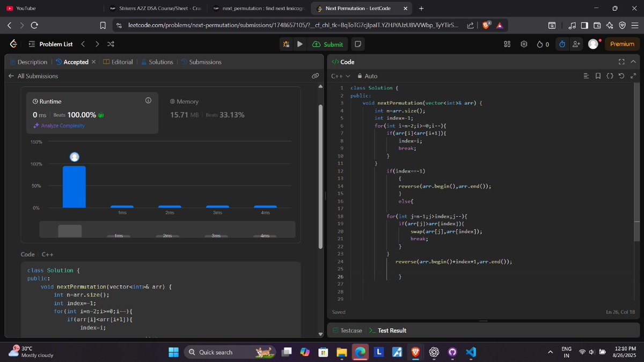Image resolution: width=644 pixels, height=362 pixels.
Task: Click the green Submit button
Action: point(327,44)
